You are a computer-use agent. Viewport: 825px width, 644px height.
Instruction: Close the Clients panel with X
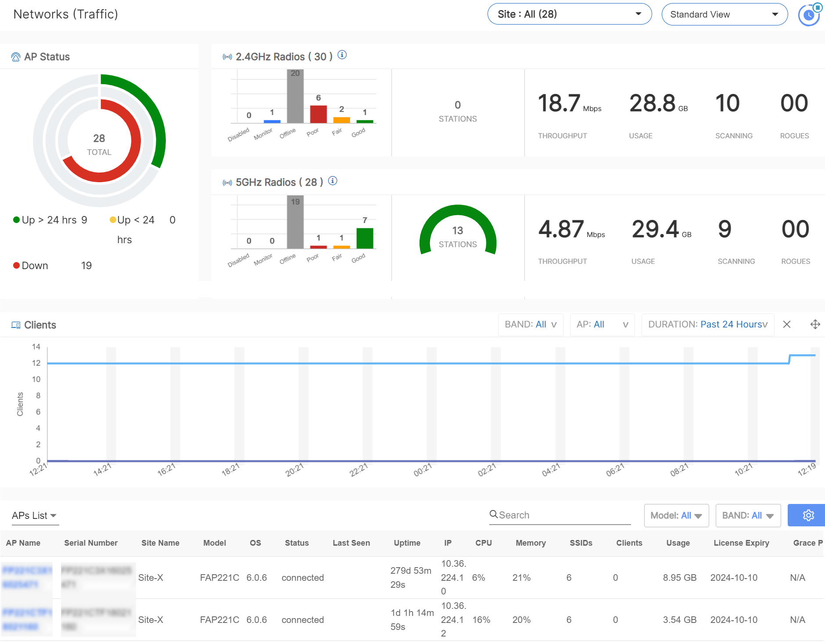pyautogui.click(x=787, y=324)
